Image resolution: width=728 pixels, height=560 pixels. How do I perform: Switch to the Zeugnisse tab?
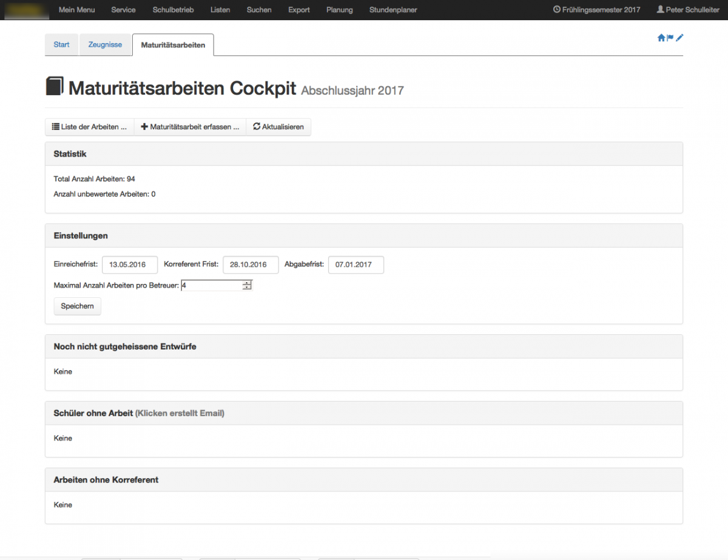[105, 45]
